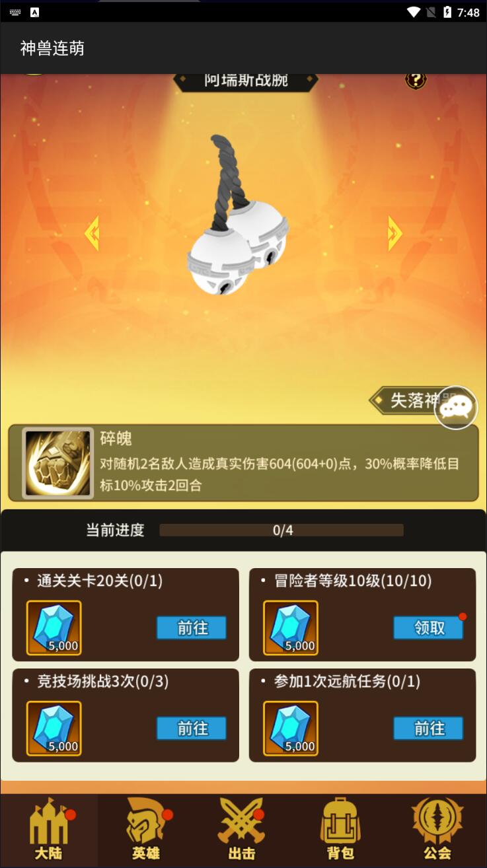Tap gem reward for 冒险者等级10级
This screenshot has height=868, width=487.
pos(291,628)
